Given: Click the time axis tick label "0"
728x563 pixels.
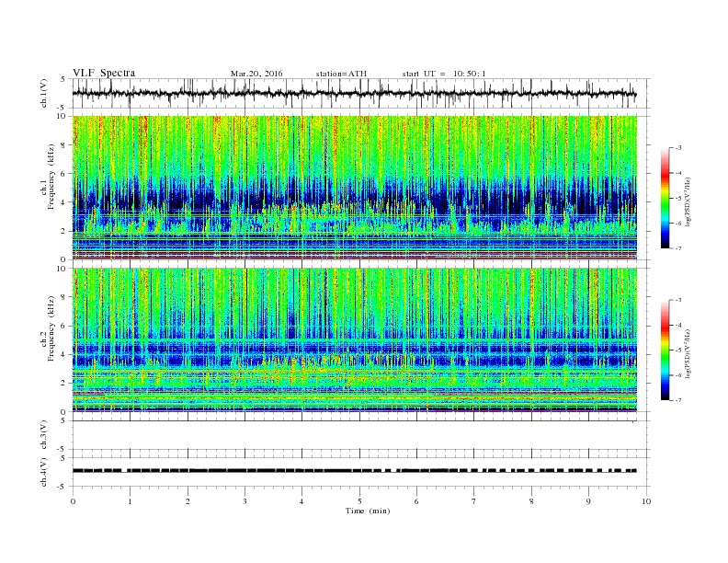Looking at the screenshot, I should (73, 501).
